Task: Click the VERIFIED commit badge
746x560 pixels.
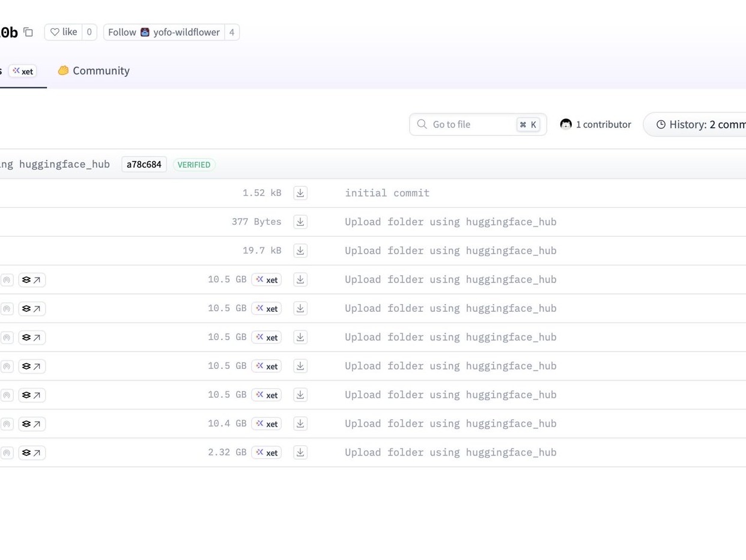Action: click(x=194, y=165)
